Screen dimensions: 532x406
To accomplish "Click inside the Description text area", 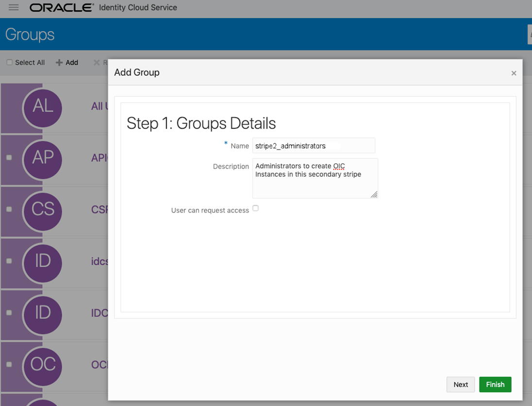I will pyautogui.click(x=315, y=178).
